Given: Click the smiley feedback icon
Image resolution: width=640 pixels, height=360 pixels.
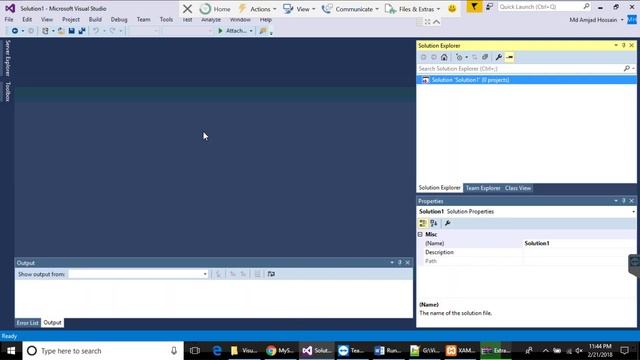Looking at the screenshot, I should [452, 9].
